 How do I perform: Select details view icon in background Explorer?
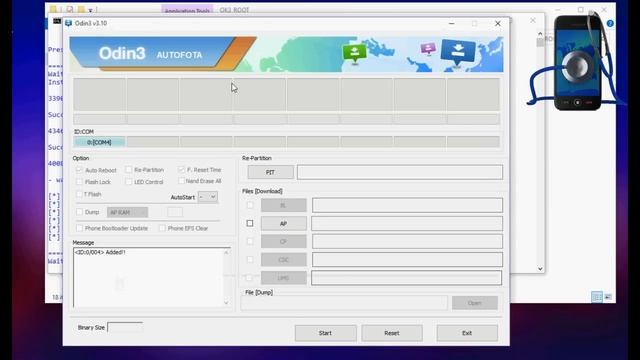tap(597, 297)
